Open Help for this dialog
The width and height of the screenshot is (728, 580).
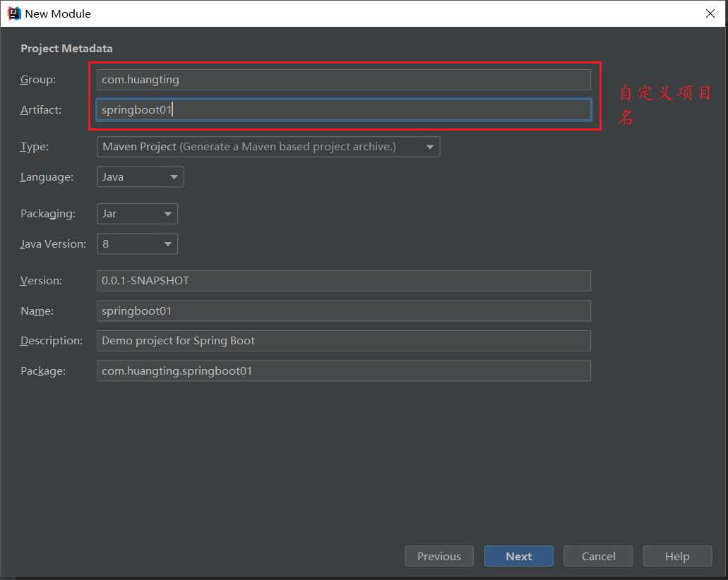[x=676, y=556]
